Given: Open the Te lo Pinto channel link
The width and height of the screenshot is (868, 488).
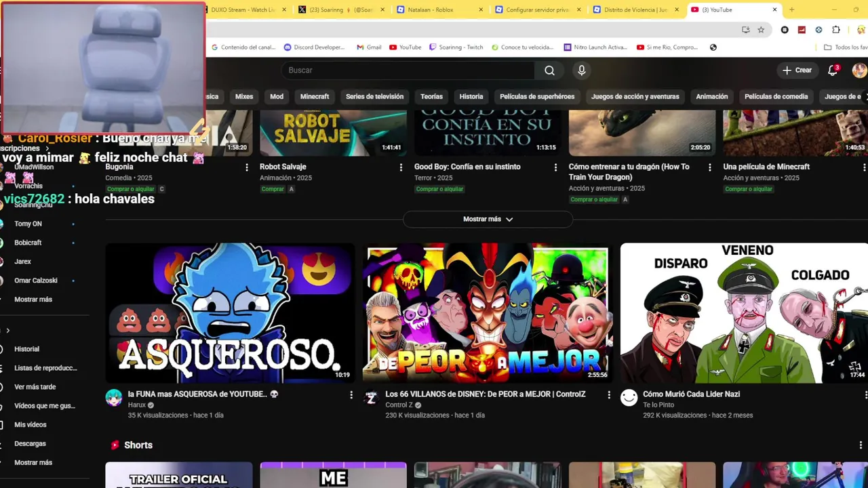Looking at the screenshot, I should tap(658, 405).
